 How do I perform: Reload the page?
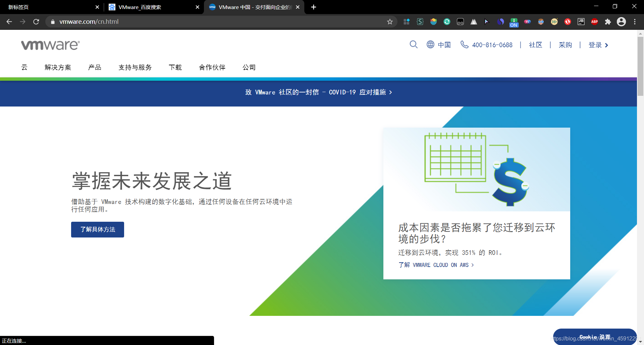[36, 22]
